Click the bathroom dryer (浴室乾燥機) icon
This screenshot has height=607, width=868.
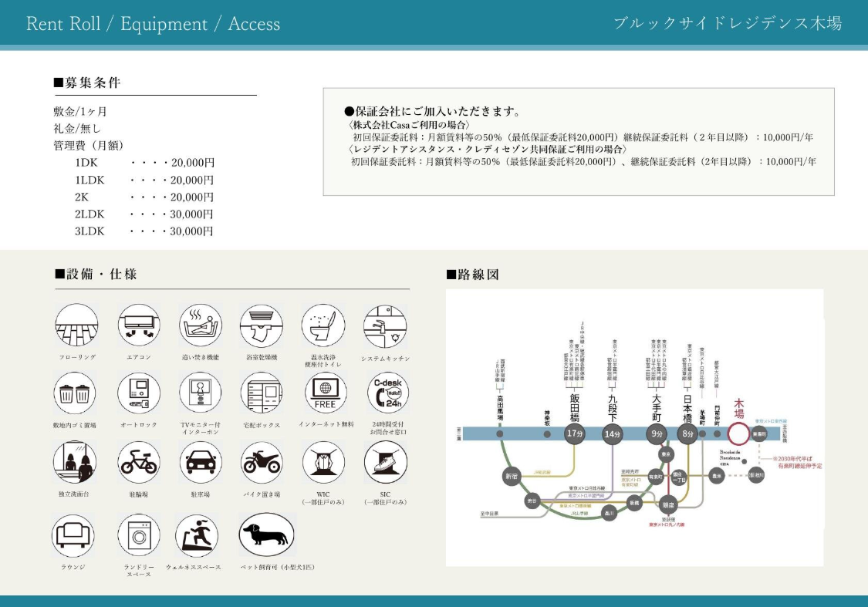tap(262, 325)
